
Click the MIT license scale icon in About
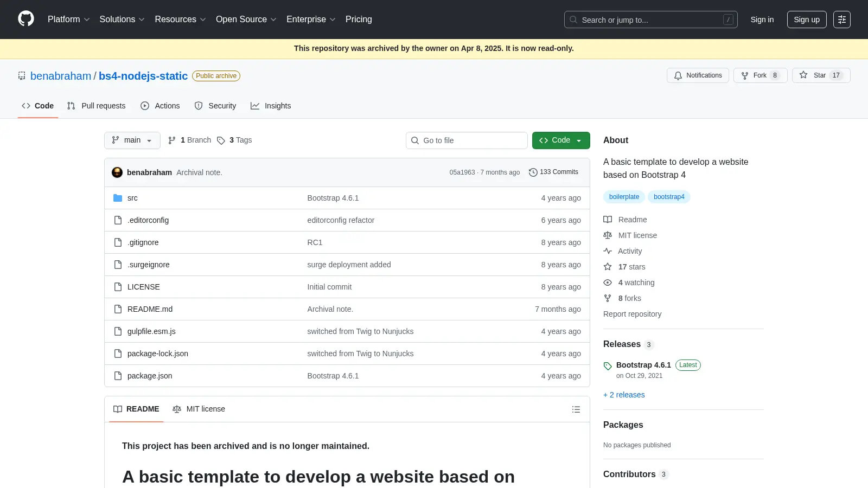pos(608,235)
